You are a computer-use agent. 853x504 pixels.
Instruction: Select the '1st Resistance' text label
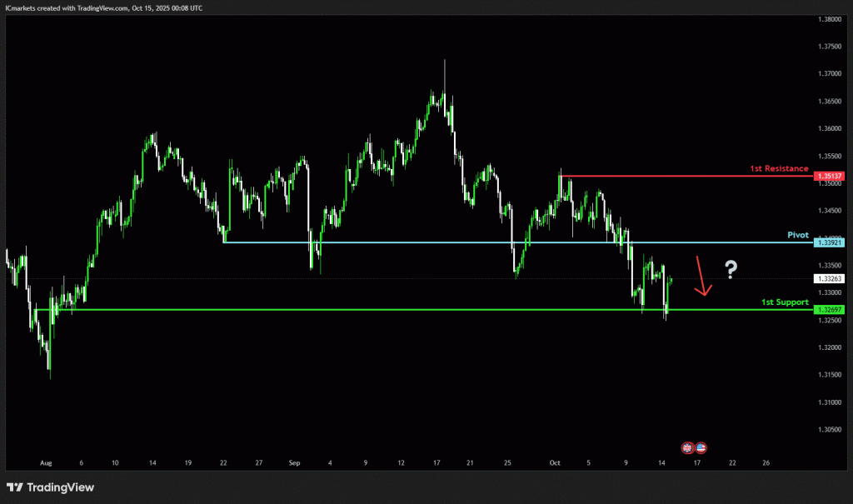(779, 168)
